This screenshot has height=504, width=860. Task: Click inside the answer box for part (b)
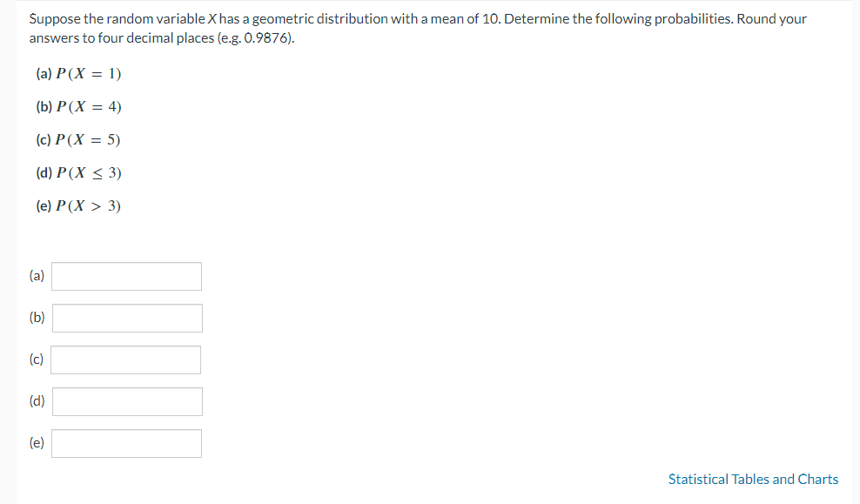[127, 318]
